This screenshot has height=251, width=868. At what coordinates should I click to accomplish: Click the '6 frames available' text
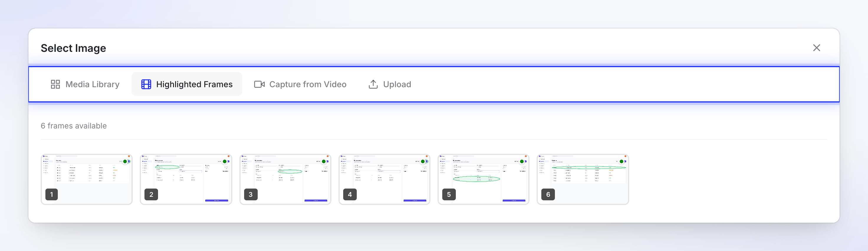(74, 126)
